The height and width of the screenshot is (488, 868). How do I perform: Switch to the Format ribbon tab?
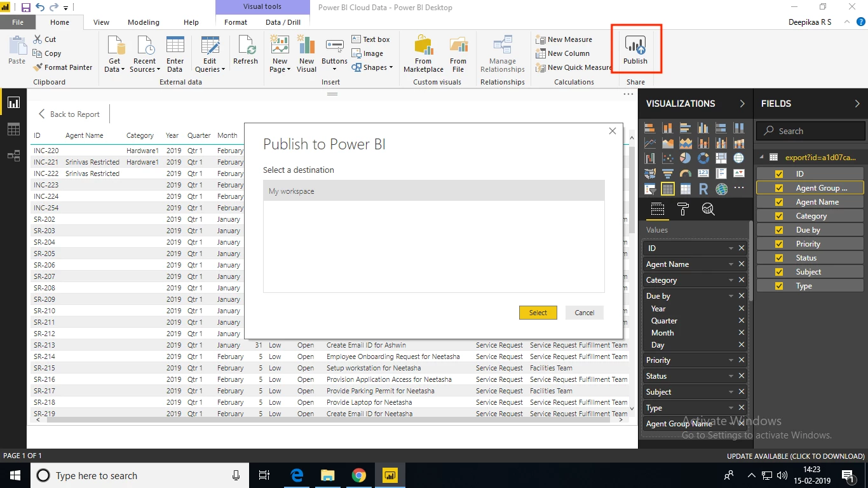[236, 22]
